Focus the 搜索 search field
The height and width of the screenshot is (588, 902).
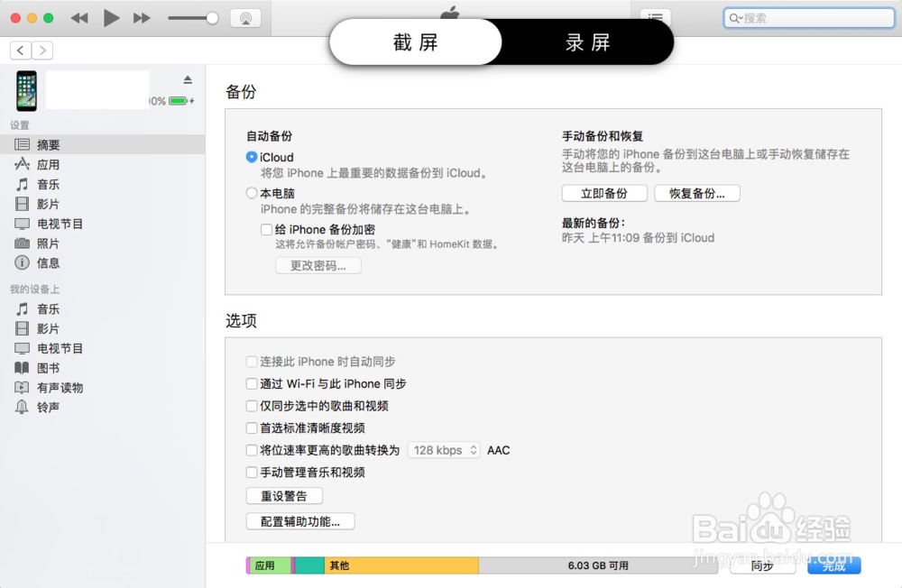pyautogui.click(x=809, y=18)
